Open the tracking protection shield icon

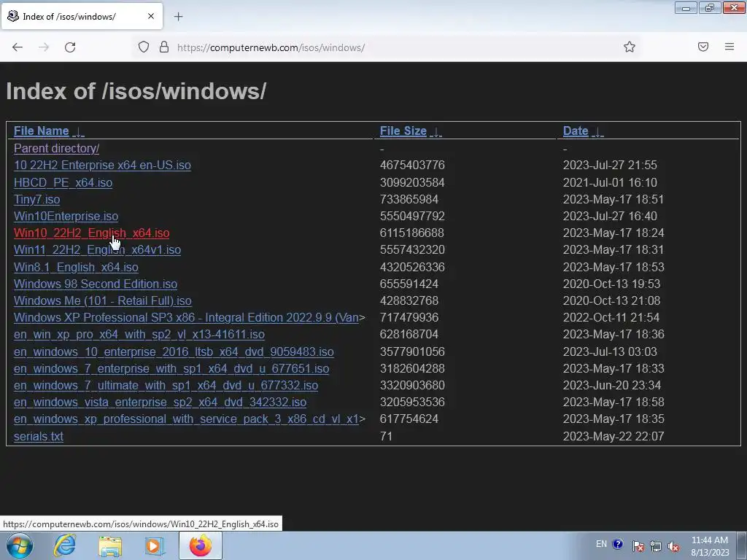point(144,47)
